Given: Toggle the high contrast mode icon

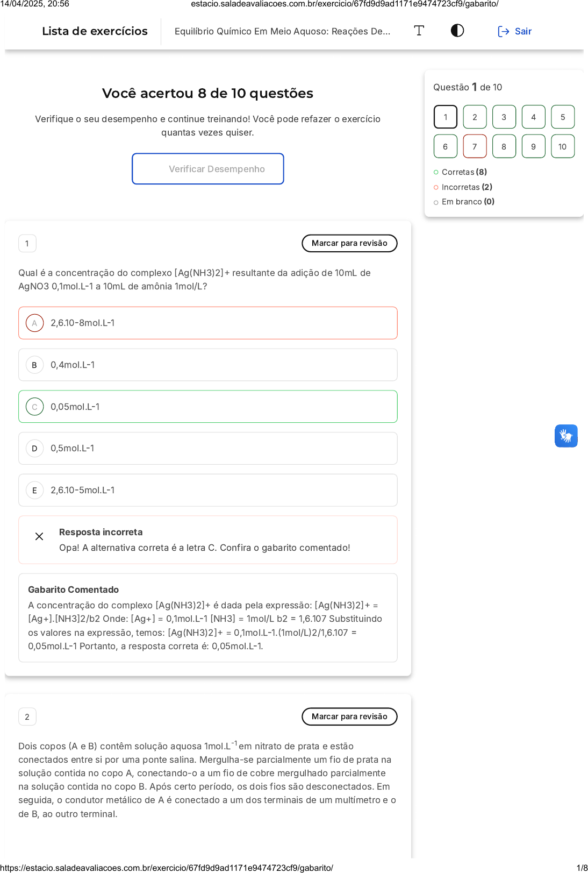Looking at the screenshot, I should (457, 31).
